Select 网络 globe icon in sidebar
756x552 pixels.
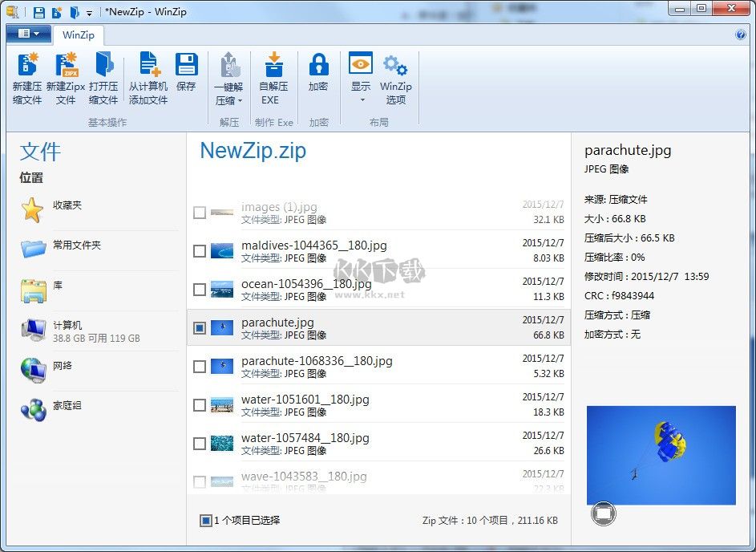tap(33, 370)
